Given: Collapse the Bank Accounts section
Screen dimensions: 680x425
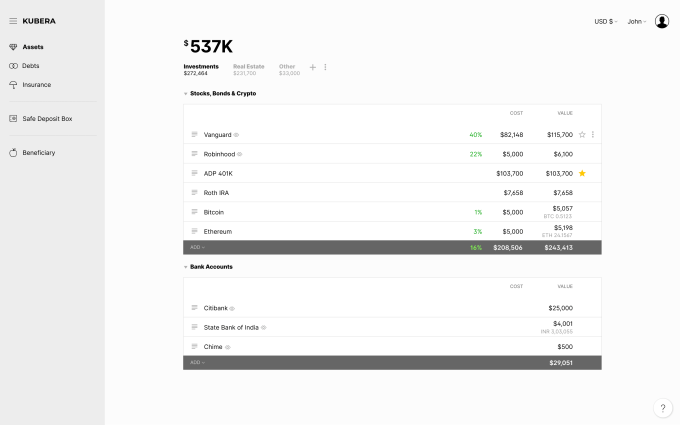Looking at the screenshot, I should coord(186,267).
